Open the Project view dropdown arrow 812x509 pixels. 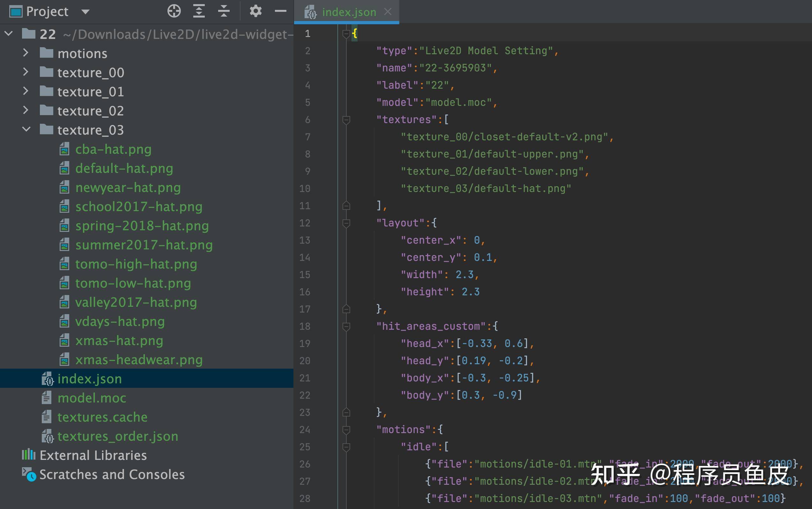pos(85,12)
